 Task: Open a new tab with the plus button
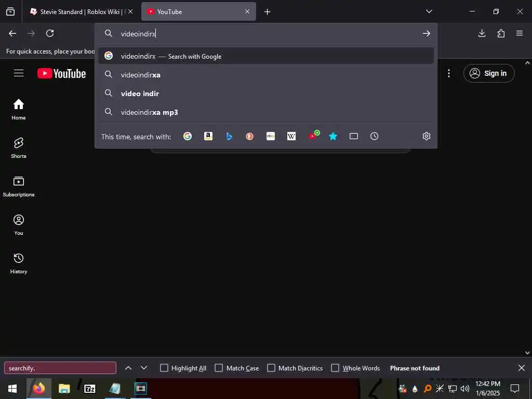point(267,12)
